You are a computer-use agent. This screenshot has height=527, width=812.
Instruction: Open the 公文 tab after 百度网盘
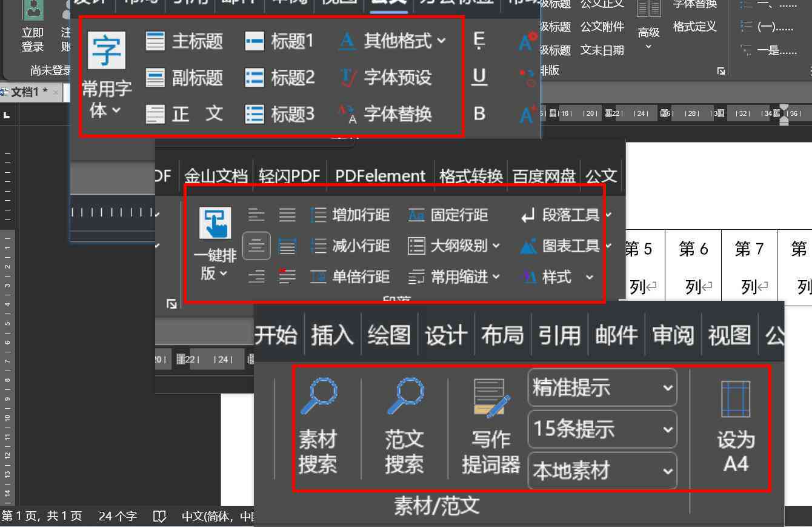601,176
